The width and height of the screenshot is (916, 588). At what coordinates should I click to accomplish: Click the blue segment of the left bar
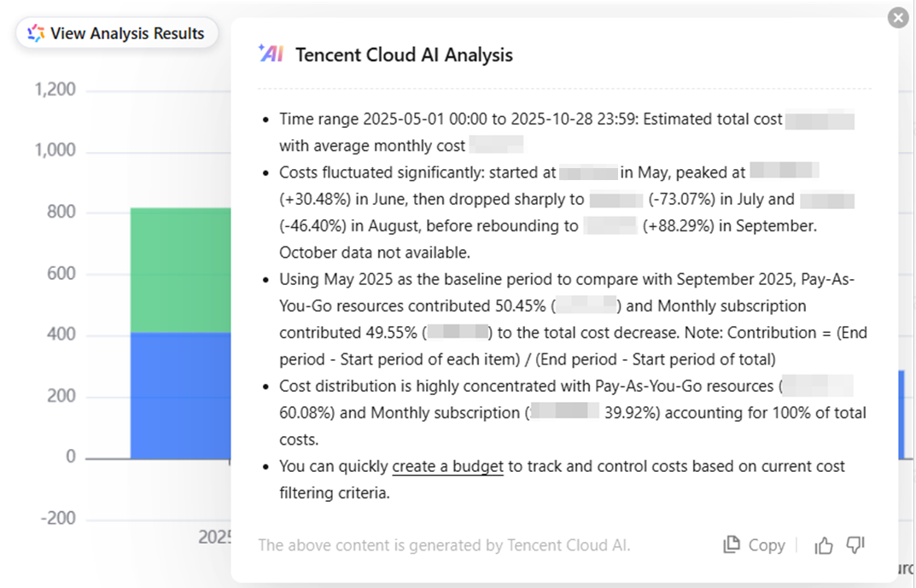point(180,395)
